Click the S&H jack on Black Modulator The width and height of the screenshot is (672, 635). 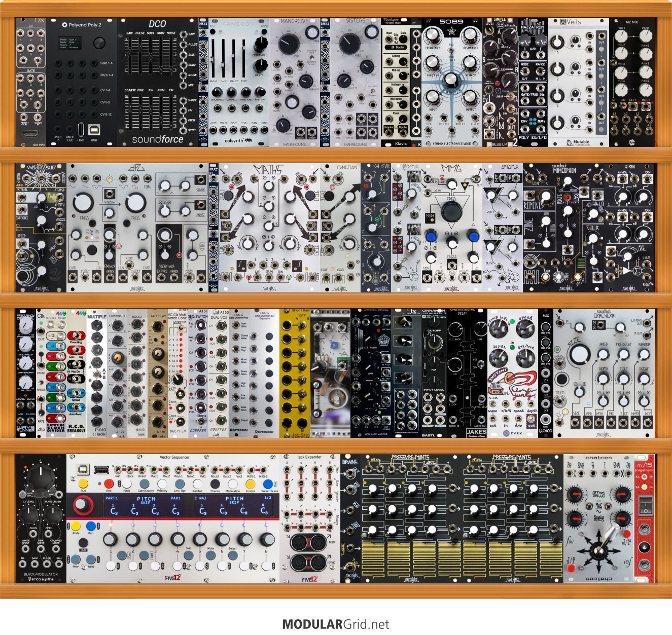click(x=58, y=565)
